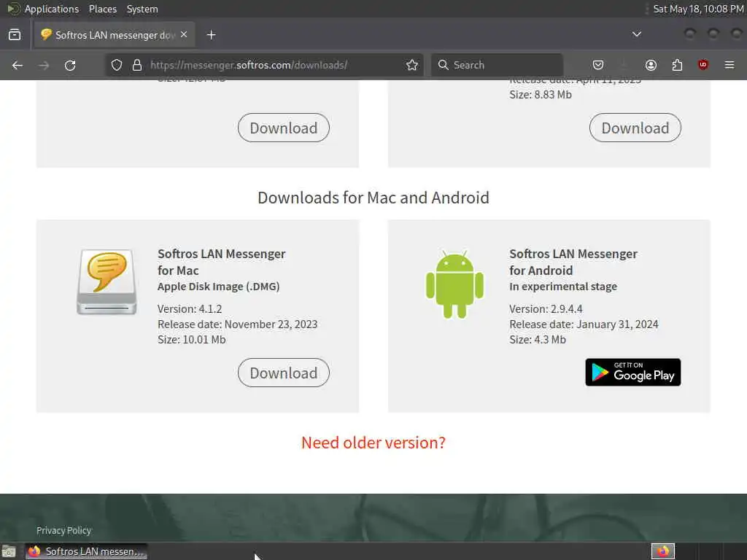Open Pocket save icon in toolbar
Viewport: 747px width, 560px height.
click(x=598, y=65)
